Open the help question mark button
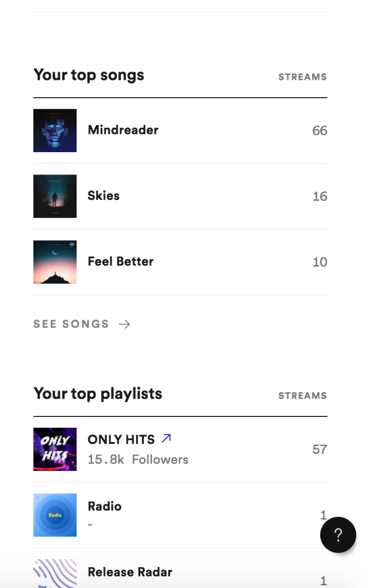 tap(338, 535)
